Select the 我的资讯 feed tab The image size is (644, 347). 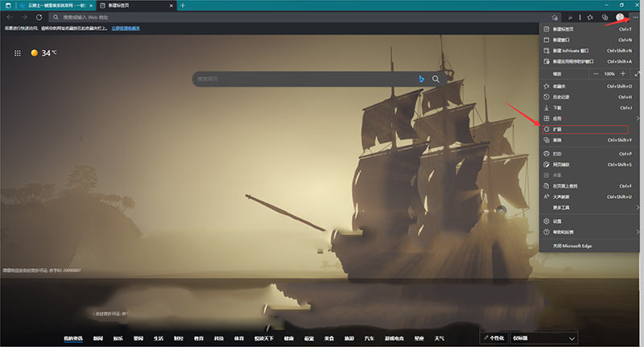click(73, 338)
